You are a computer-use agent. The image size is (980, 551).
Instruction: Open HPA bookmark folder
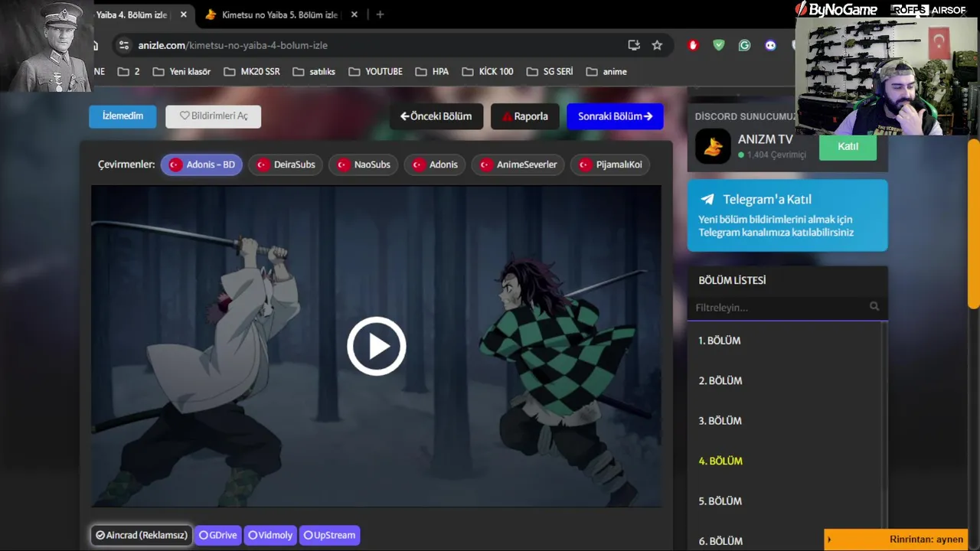(432, 71)
